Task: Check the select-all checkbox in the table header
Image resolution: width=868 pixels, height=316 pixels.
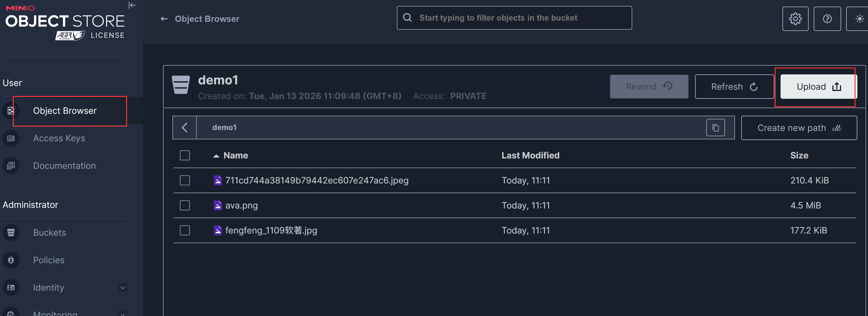Action: (185, 155)
